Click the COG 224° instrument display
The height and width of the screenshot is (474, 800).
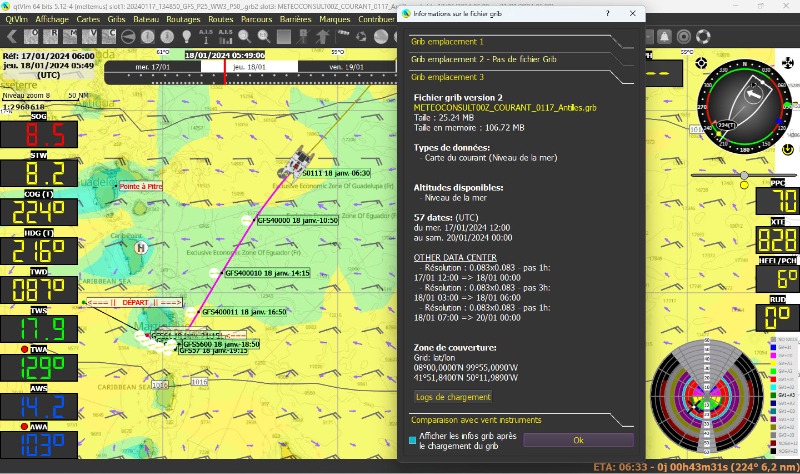(x=39, y=212)
